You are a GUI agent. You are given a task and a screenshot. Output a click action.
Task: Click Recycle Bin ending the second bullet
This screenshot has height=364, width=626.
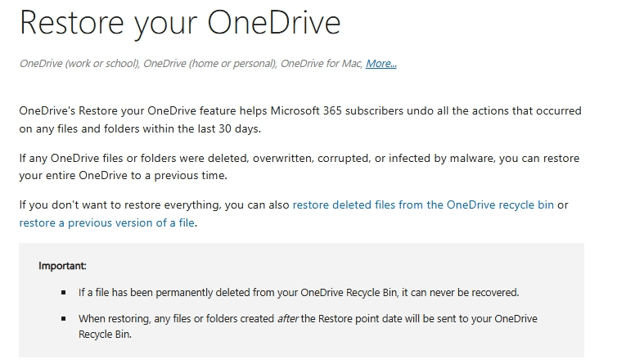click(x=105, y=334)
